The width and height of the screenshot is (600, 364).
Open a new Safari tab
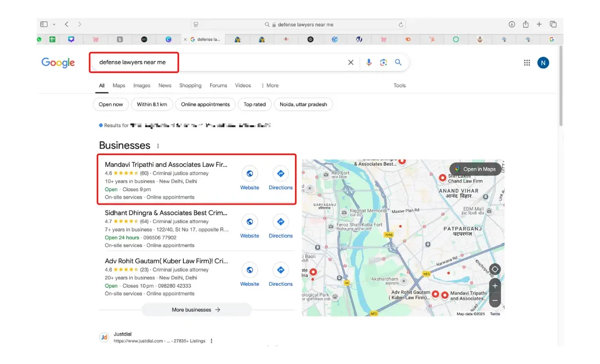[x=539, y=24]
